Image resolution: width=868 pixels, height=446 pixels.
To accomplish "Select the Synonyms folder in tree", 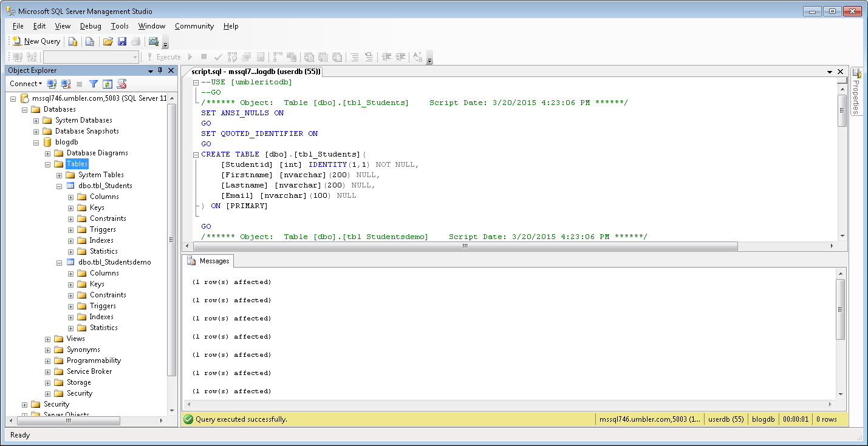I will [83, 350].
